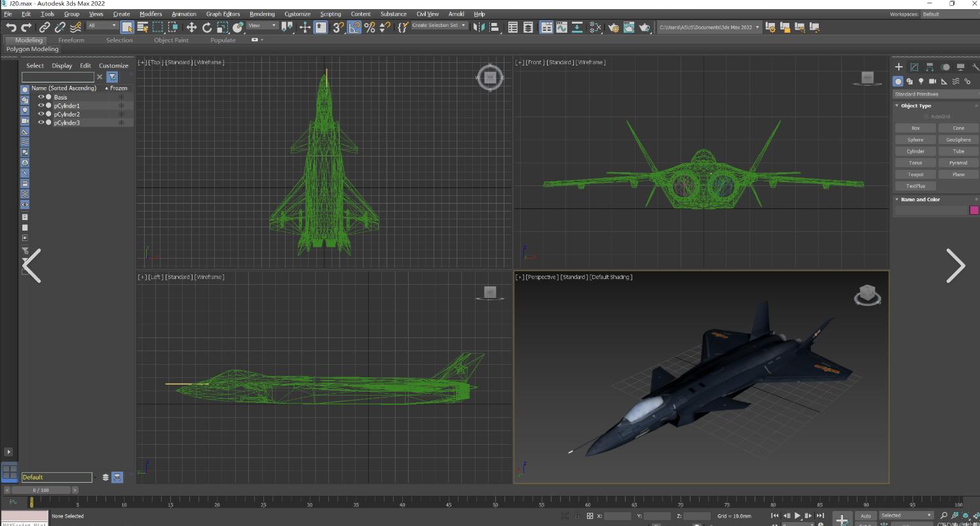This screenshot has height=526, width=980.
Task: Toggle visibility of the Basis object
Action: (x=41, y=97)
